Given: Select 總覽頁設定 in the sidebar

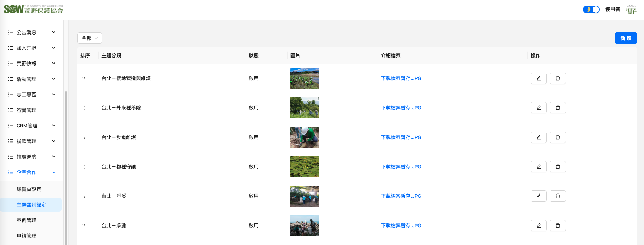Looking at the screenshot, I should click(x=29, y=189).
